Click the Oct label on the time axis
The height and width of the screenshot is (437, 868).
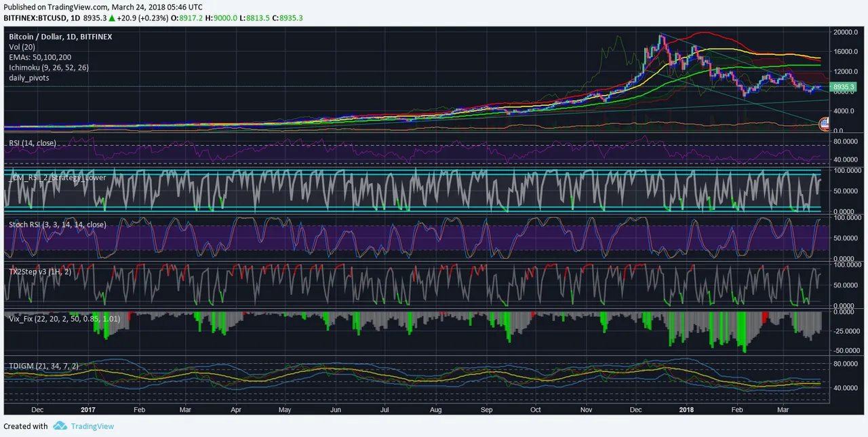(536, 410)
